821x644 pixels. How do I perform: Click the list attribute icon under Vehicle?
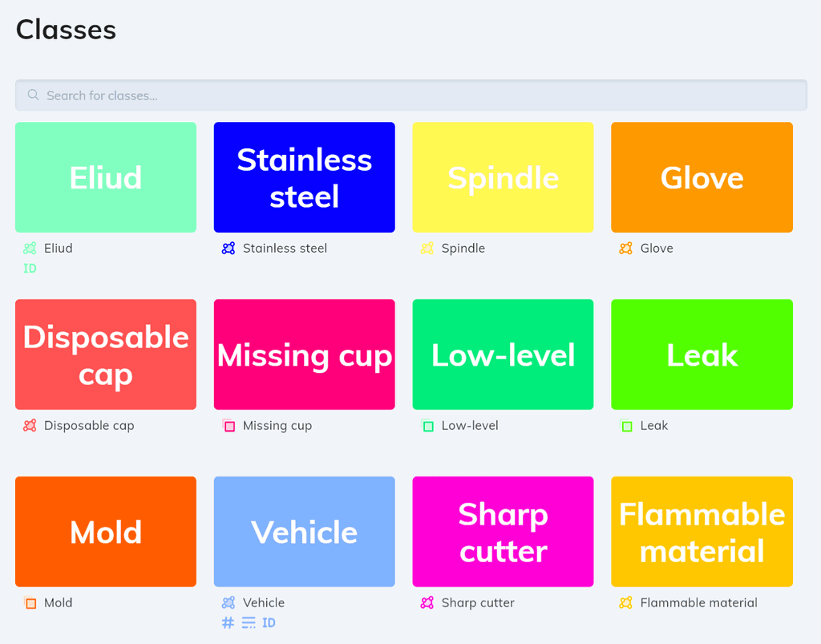point(247,622)
